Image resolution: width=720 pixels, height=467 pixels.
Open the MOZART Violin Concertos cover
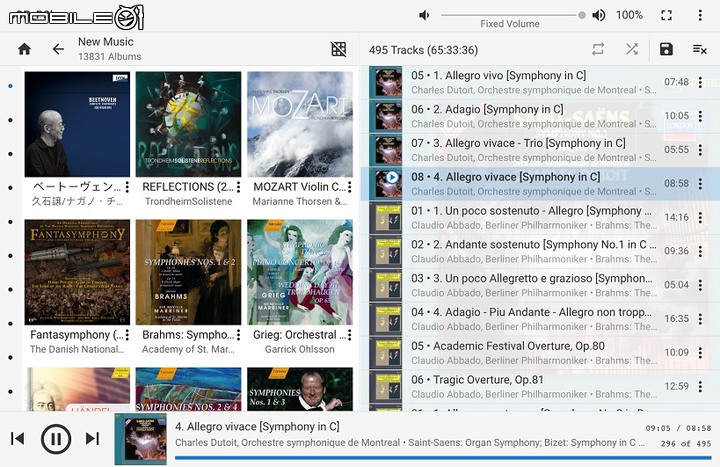pyautogui.click(x=300, y=124)
